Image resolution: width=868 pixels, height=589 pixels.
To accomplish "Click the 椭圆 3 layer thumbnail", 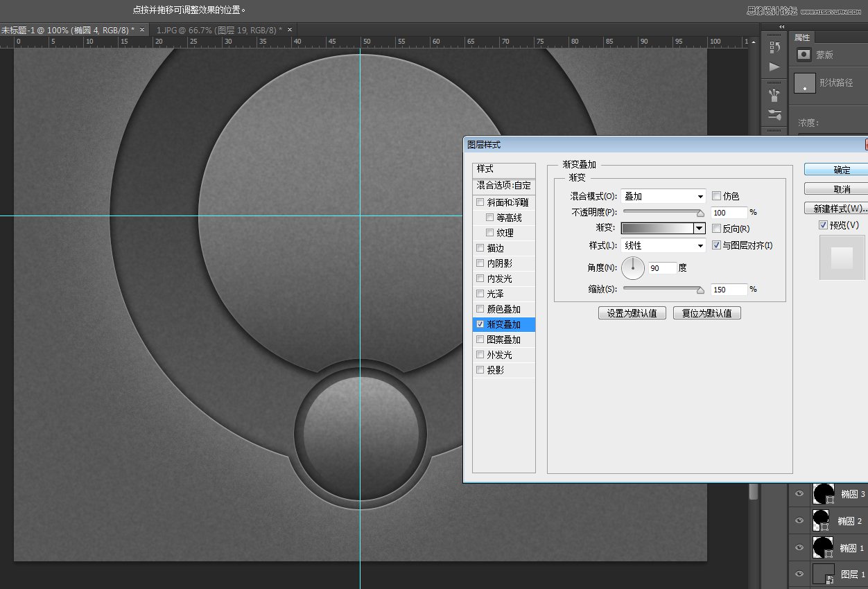I will 824,493.
